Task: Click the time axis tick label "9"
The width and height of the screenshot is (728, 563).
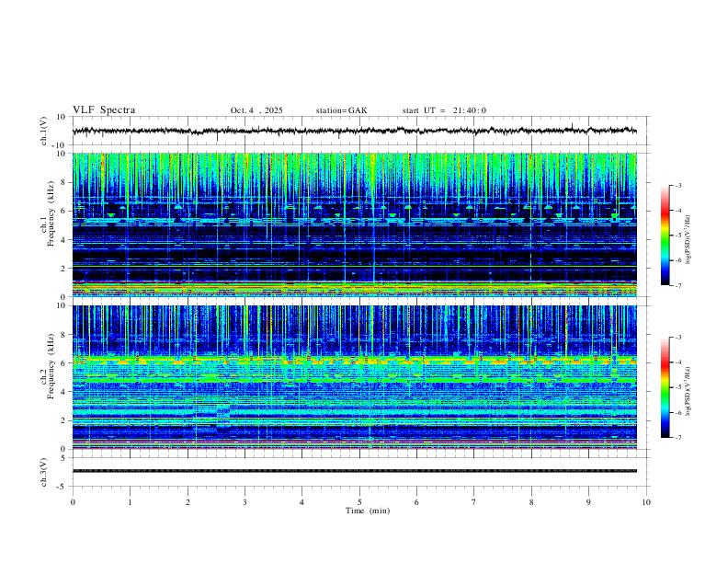Action: (x=588, y=502)
